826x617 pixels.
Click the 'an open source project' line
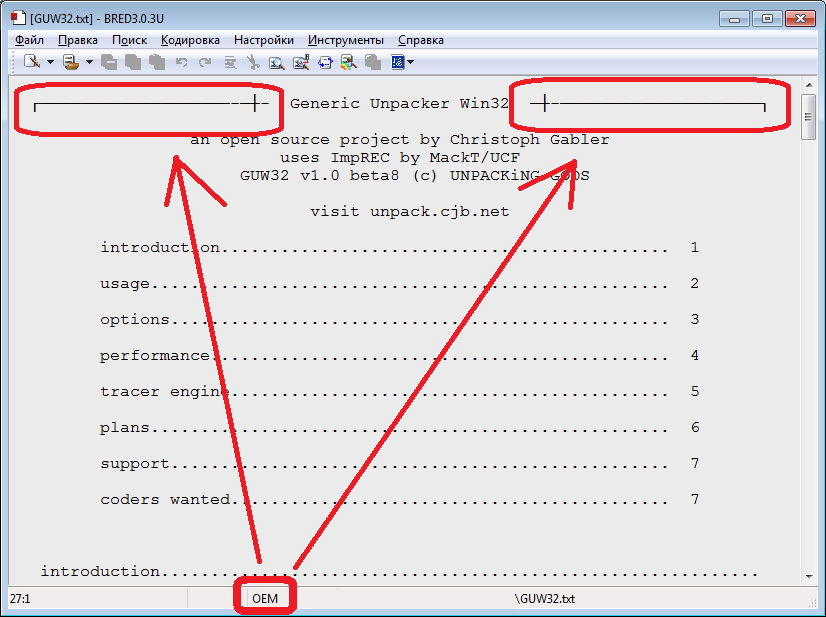click(400, 140)
